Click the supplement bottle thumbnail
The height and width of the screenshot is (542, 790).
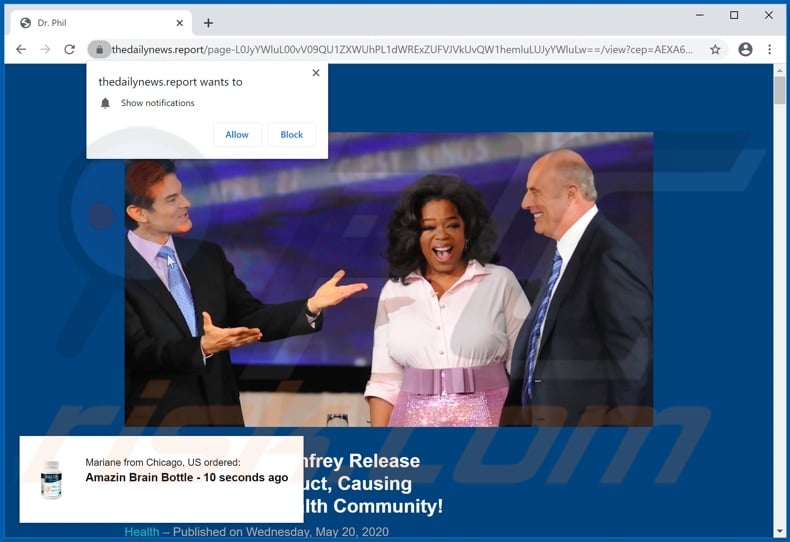click(51, 480)
